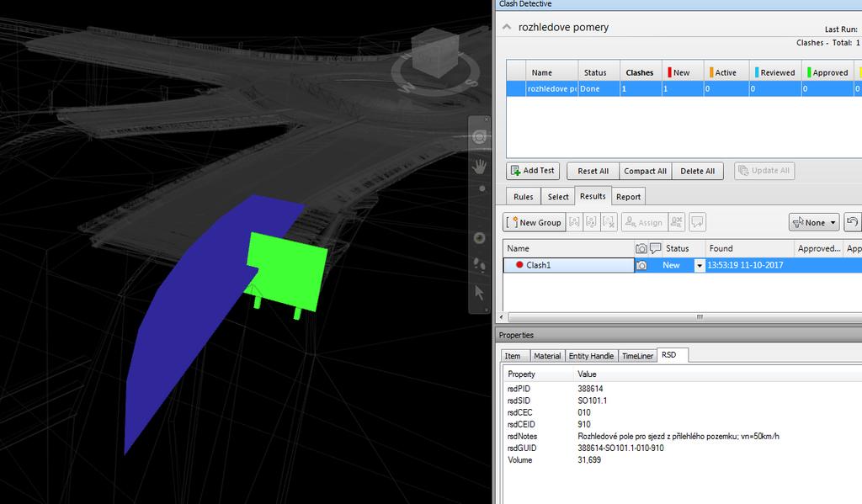Open the Results tab
This screenshot has height=504, width=862.
[x=593, y=196]
